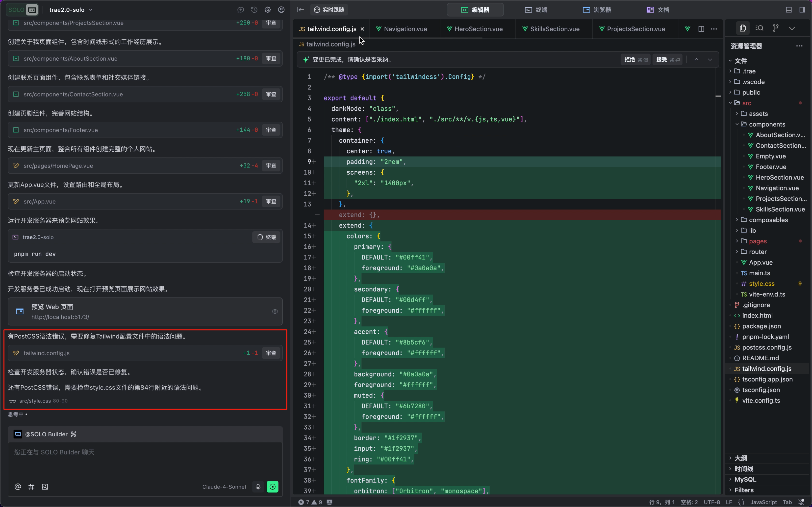Open chat history clock icon

click(254, 10)
